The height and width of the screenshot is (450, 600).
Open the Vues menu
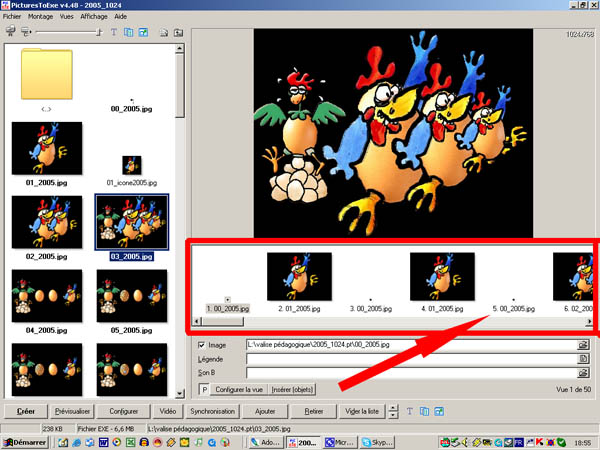[67, 16]
